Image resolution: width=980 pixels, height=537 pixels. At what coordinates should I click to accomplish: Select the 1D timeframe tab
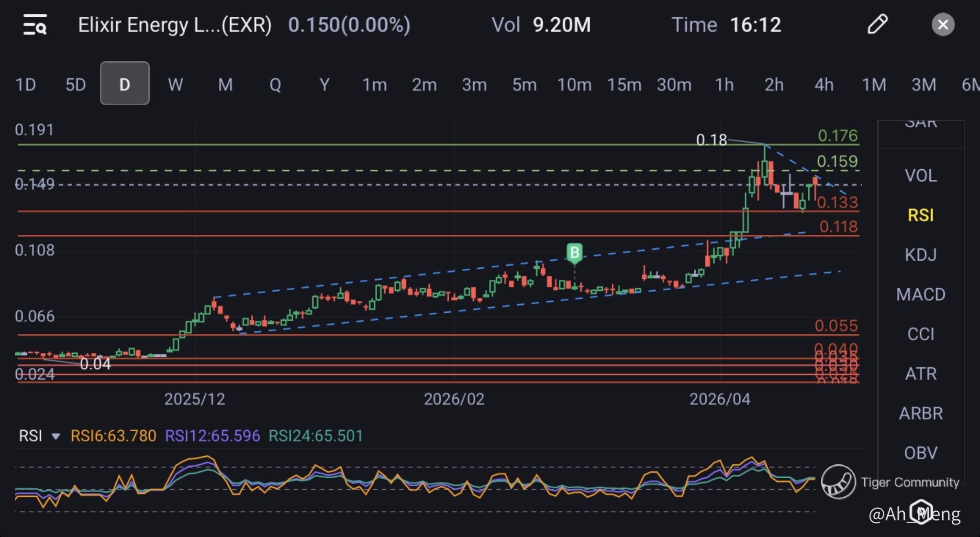click(26, 85)
